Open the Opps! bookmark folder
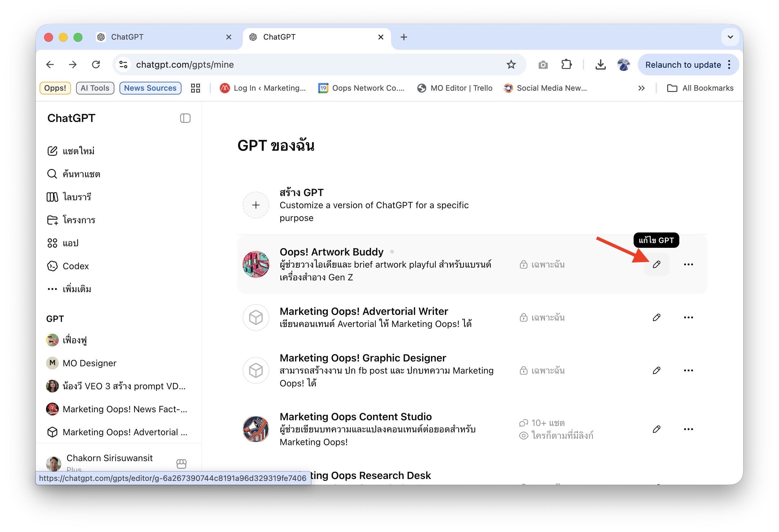This screenshot has height=532, width=779. (55, 88)
